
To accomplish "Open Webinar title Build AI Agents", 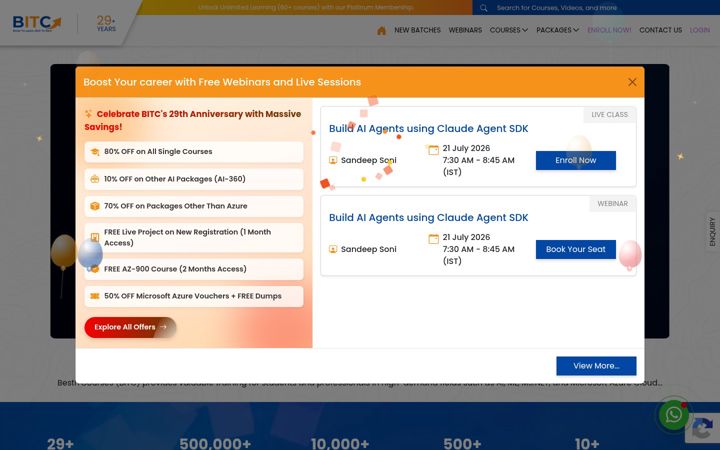I will (x=428, y=218).
